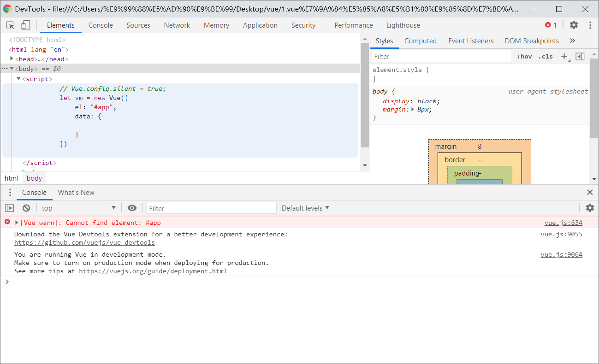
Task: Open the top JavaScript context dropdown
Action: [x=78, y=208]
